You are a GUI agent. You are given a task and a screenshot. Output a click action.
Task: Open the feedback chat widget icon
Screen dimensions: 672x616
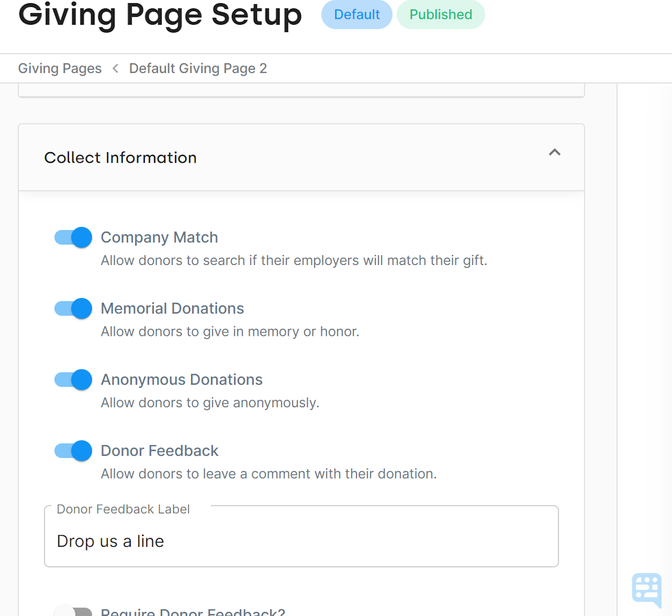(x=646, y=588)
